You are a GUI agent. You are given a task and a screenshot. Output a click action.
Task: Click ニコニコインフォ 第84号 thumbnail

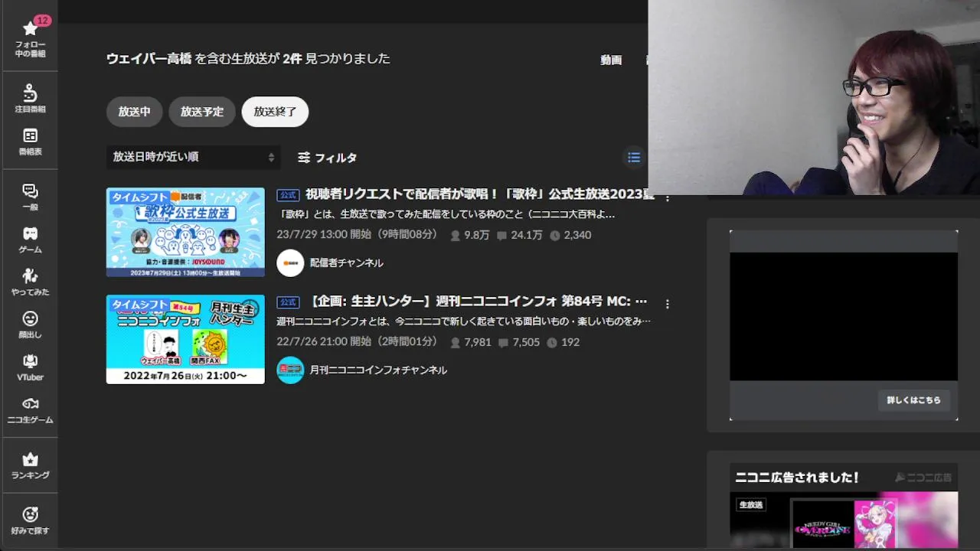[x=185, y=339]
